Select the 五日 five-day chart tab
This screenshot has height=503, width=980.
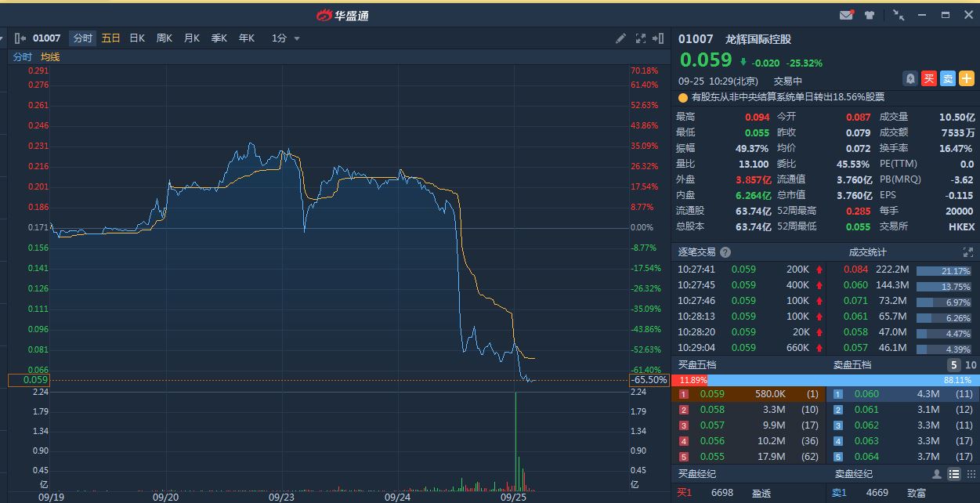(110, 38)
